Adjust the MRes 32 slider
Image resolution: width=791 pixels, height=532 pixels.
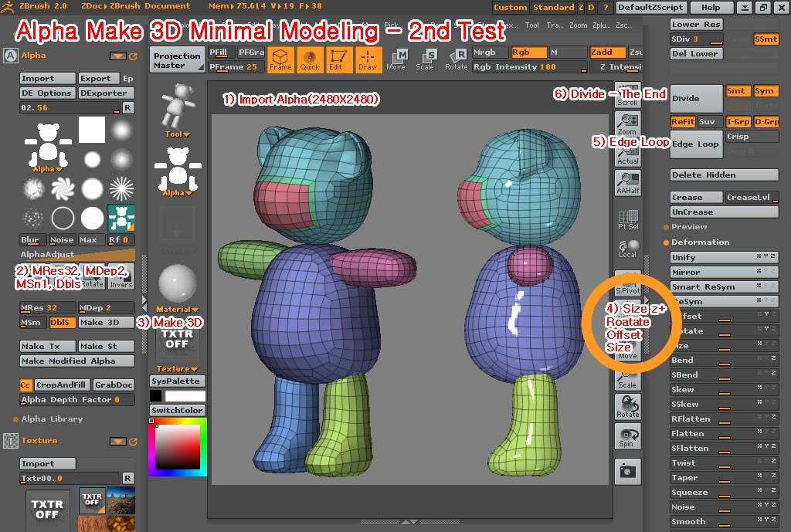47,307
